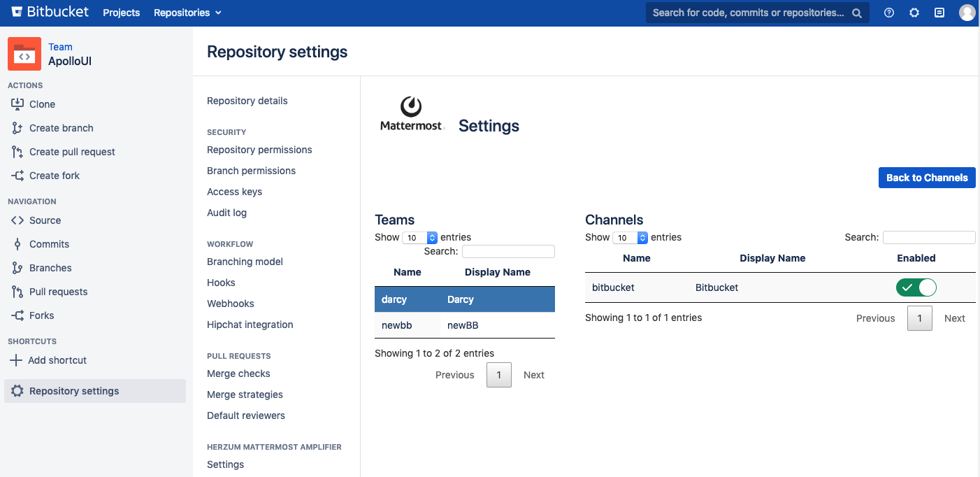The image size is (980, 477).
Task: Open Webhooks settings page
Action: [231, 304]
